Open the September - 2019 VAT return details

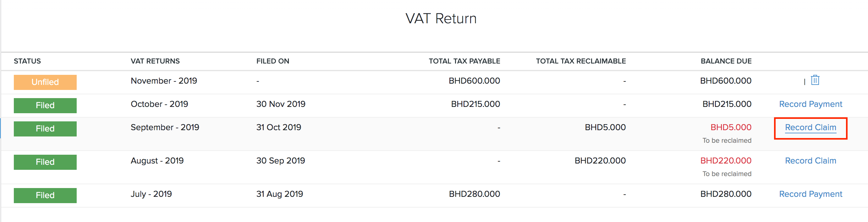(165, 128)
